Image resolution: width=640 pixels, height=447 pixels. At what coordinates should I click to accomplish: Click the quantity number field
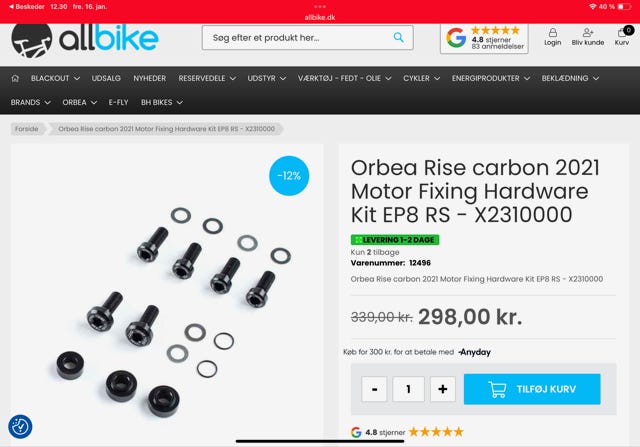409,389
